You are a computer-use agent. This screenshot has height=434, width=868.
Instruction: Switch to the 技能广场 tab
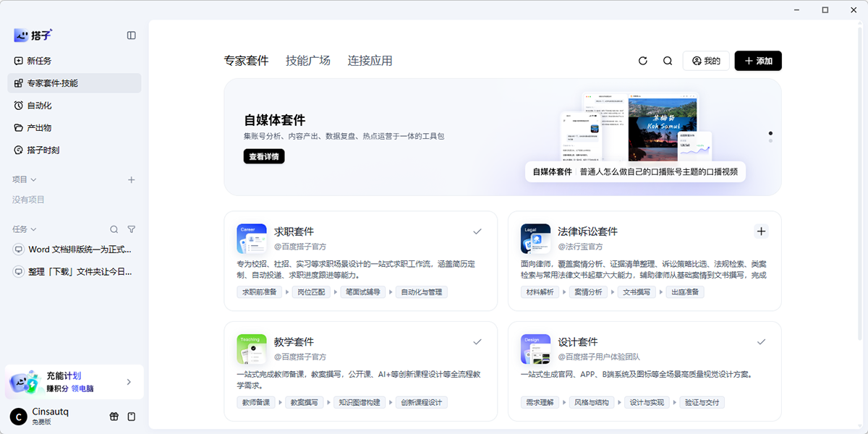[x=308, y=61]
